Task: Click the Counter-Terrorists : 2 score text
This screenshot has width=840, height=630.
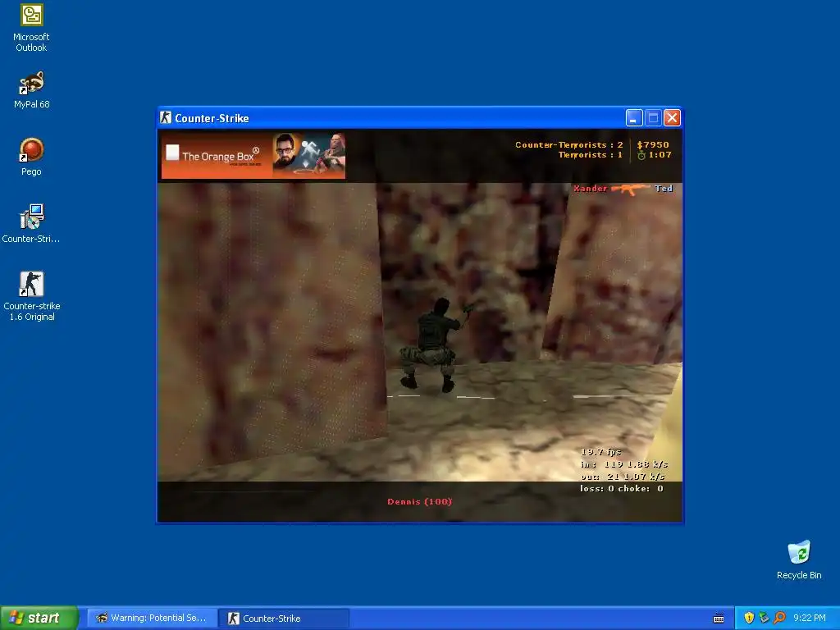Action: tap(569, 144)
